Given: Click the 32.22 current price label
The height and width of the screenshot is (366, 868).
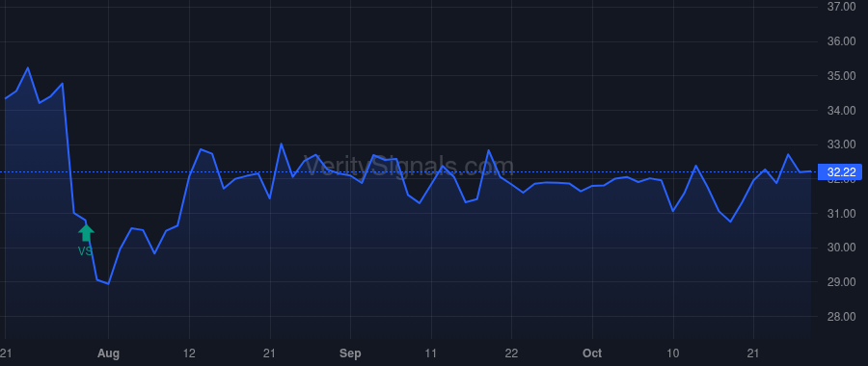Looking at the screenshot, I should (x=840, y=172).
